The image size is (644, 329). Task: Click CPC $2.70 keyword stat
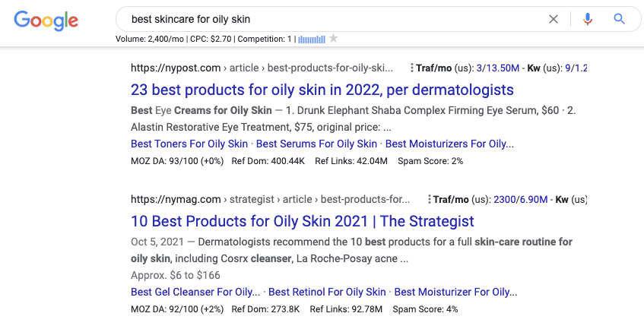click(x=211, y=40)
